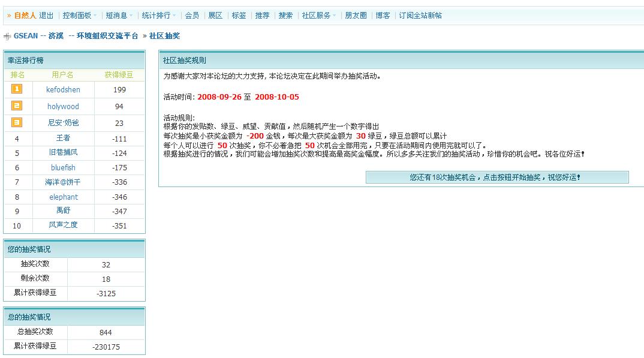Click the red 30 maximum prize value
The height and width of the screenshot is (358, 644).
click(360, 136)
